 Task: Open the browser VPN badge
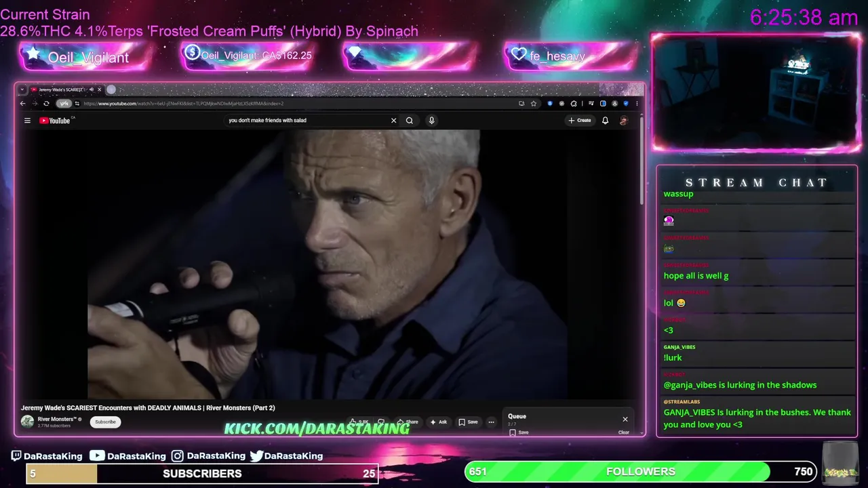[x=64, y=104]
